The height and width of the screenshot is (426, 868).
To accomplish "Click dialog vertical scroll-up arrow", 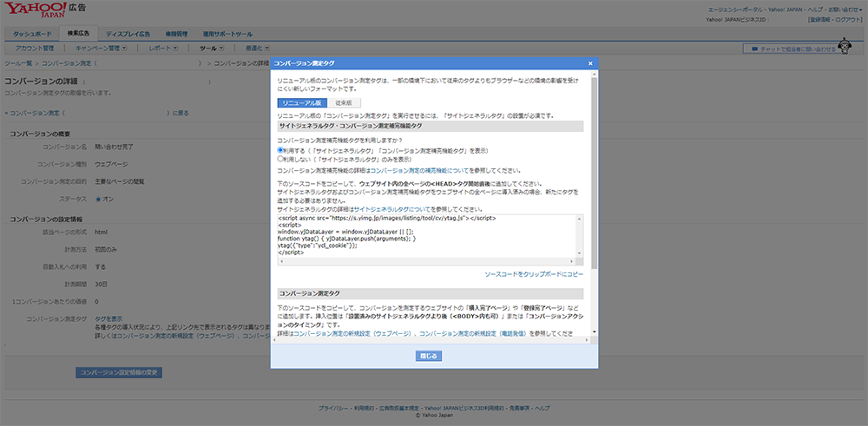I will [x=595, y=75].
